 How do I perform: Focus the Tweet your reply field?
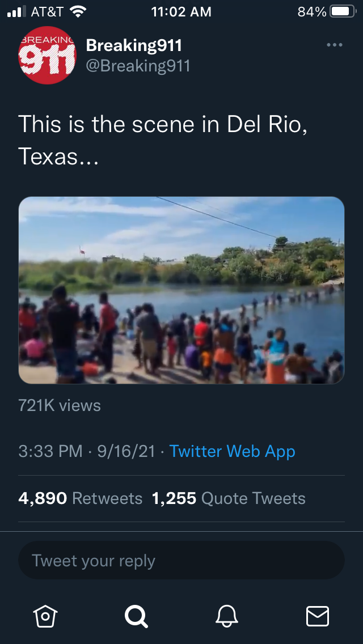pos(181,560)
